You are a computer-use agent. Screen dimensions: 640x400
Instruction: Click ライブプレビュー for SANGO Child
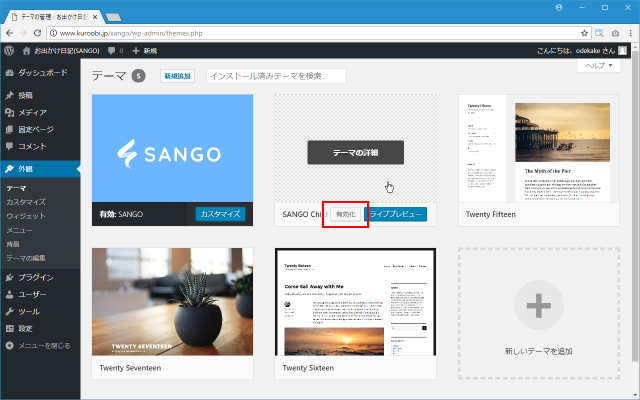(x=396, y=214)
